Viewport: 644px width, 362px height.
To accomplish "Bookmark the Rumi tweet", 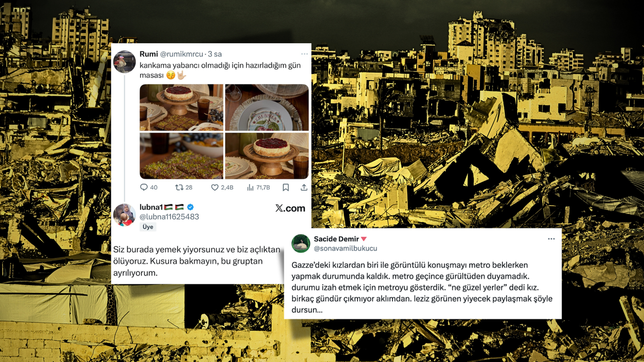I will 286,187.
